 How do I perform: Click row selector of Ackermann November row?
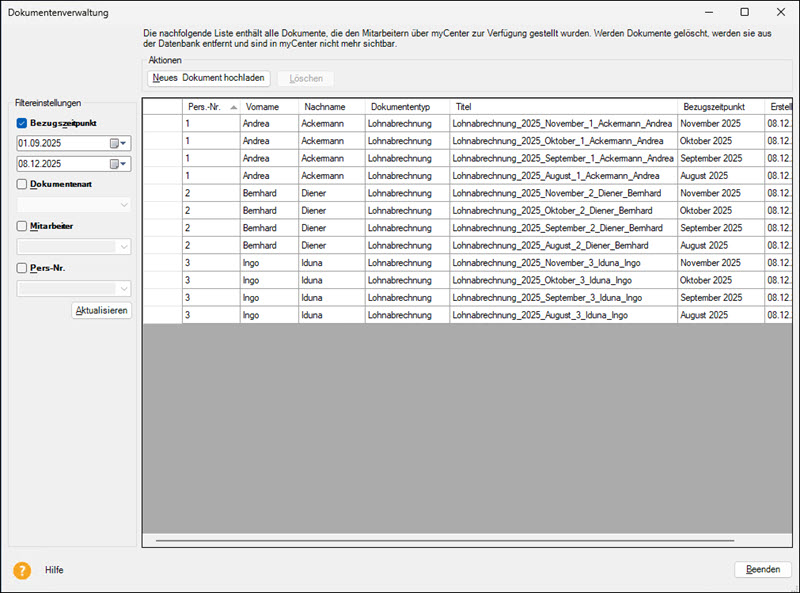[x=162, y=123]
